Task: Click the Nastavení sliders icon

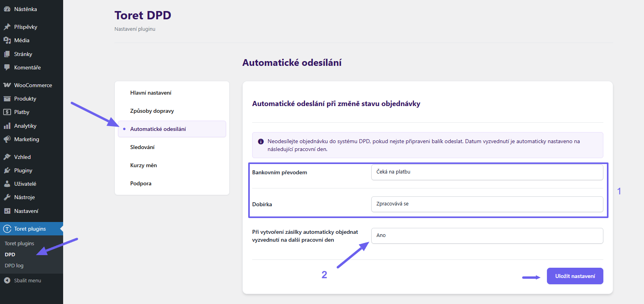Action: [x=7, y=211]
